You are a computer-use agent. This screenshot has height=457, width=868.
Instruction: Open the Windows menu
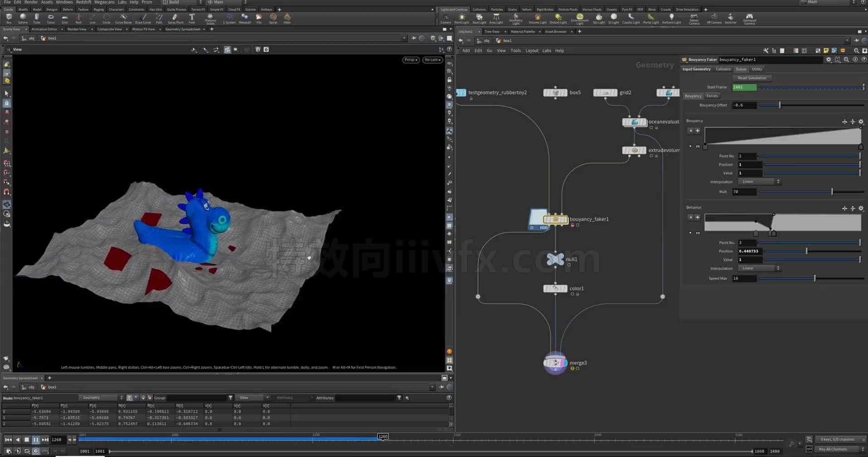(64, 2)
